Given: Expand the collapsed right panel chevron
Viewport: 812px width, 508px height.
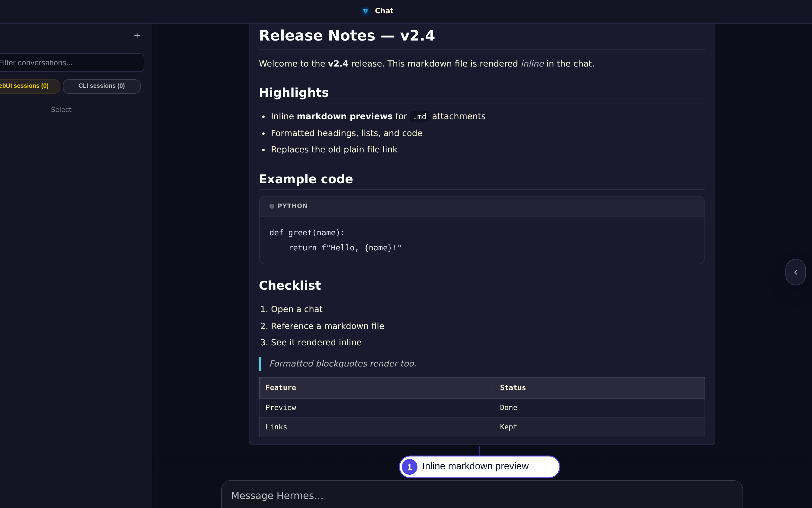Looking at the screenshot, I should pos(795,272).
